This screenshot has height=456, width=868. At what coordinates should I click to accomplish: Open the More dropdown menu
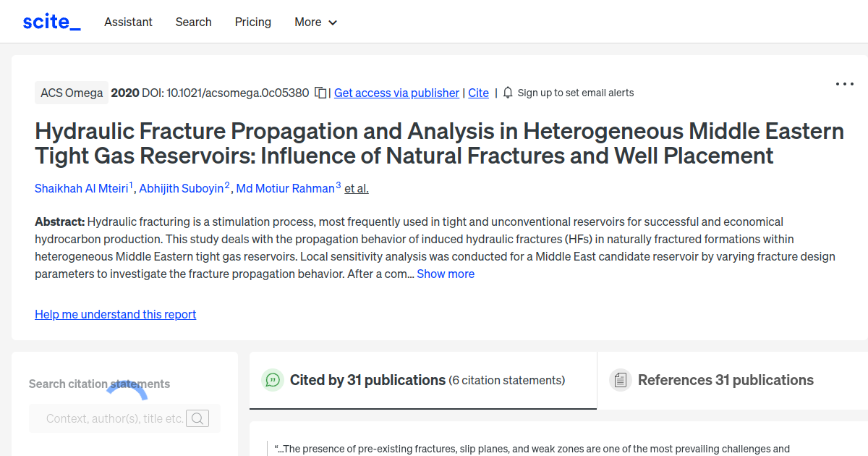click(x=315, y=22)
